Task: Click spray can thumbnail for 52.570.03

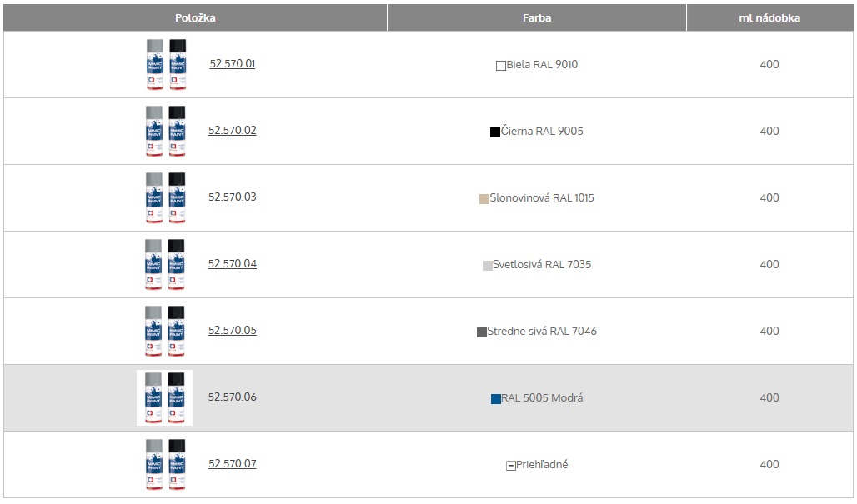Action: pyautogui.click(x=165, y=197)
